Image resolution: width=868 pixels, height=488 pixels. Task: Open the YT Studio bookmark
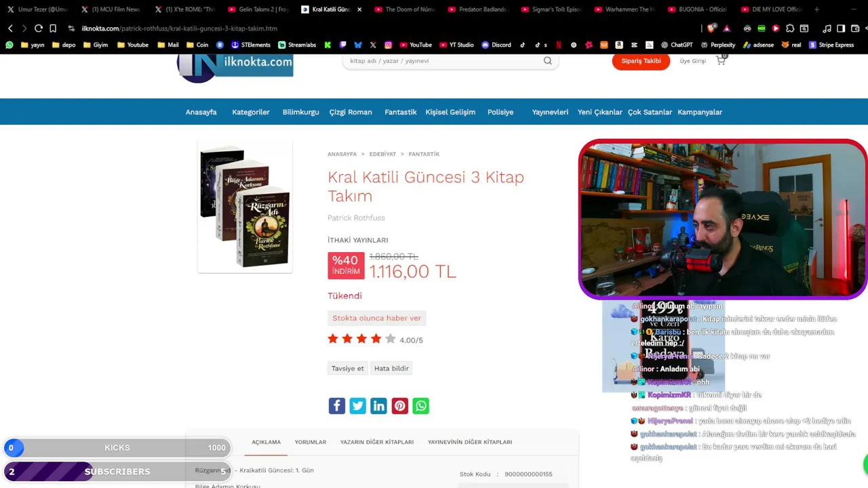pos(456,45)
